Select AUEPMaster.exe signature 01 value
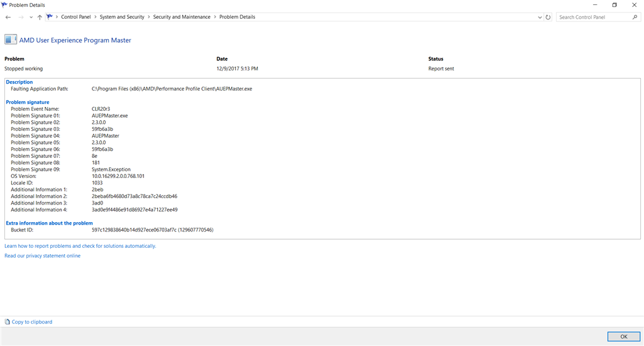Viewport: 644px width, 346px height. 109,116
